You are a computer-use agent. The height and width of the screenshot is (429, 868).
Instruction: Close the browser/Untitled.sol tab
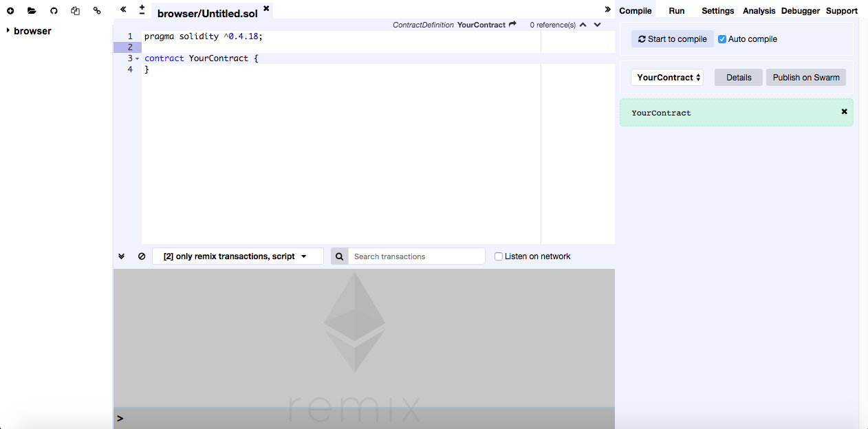[266, 8]
